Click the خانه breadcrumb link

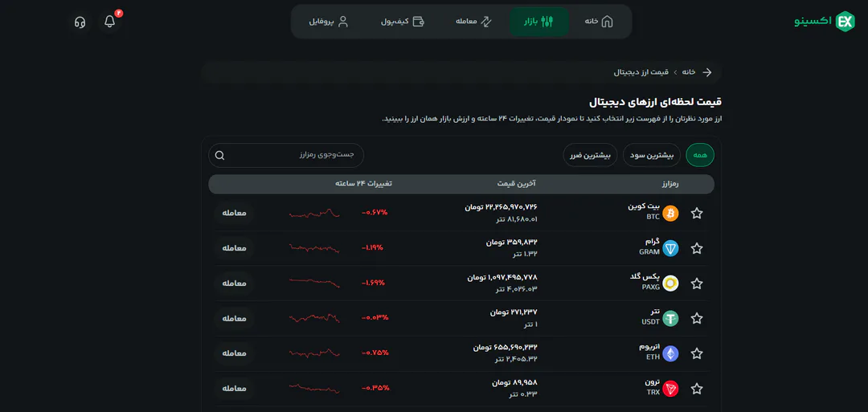tap(688, 72)
